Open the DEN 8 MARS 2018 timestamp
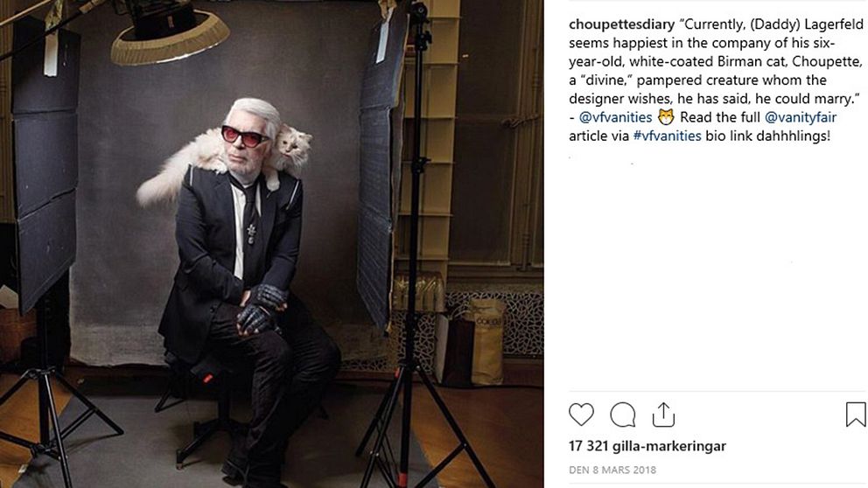 click(612, 470)
